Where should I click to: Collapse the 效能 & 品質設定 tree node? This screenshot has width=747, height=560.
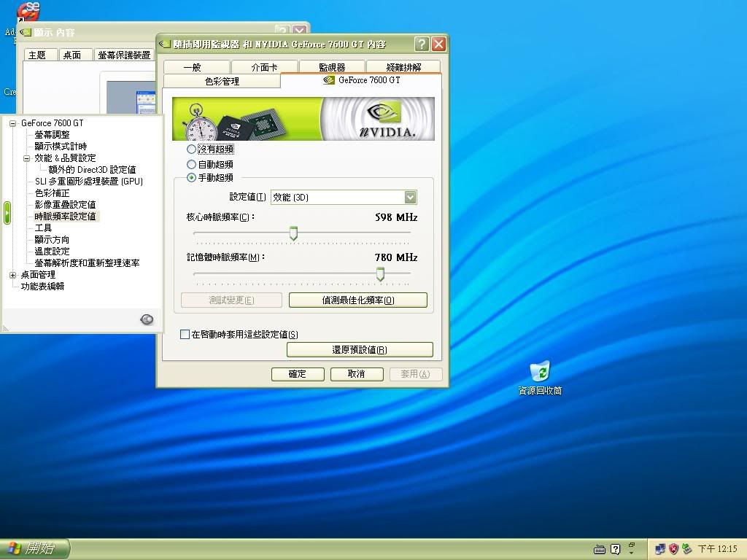26,158
